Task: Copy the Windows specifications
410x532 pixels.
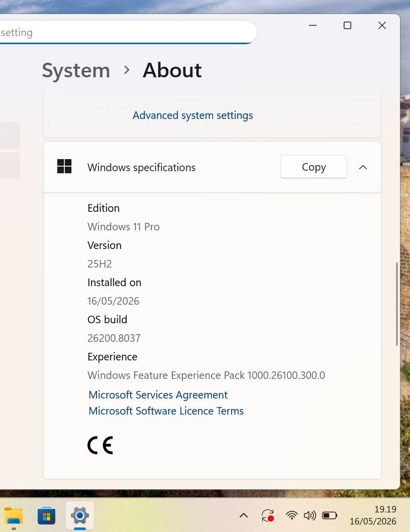Action: tap(314, 167)
